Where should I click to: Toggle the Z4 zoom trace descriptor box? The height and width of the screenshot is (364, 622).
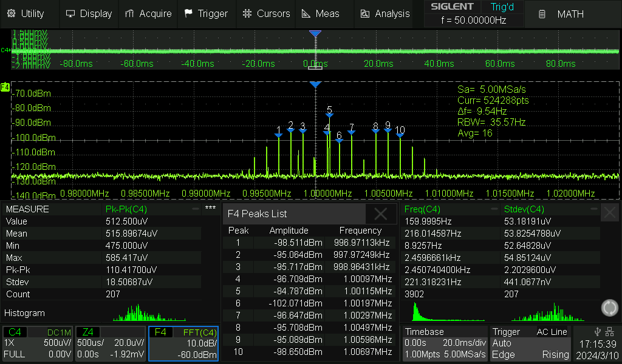point(111,343)
